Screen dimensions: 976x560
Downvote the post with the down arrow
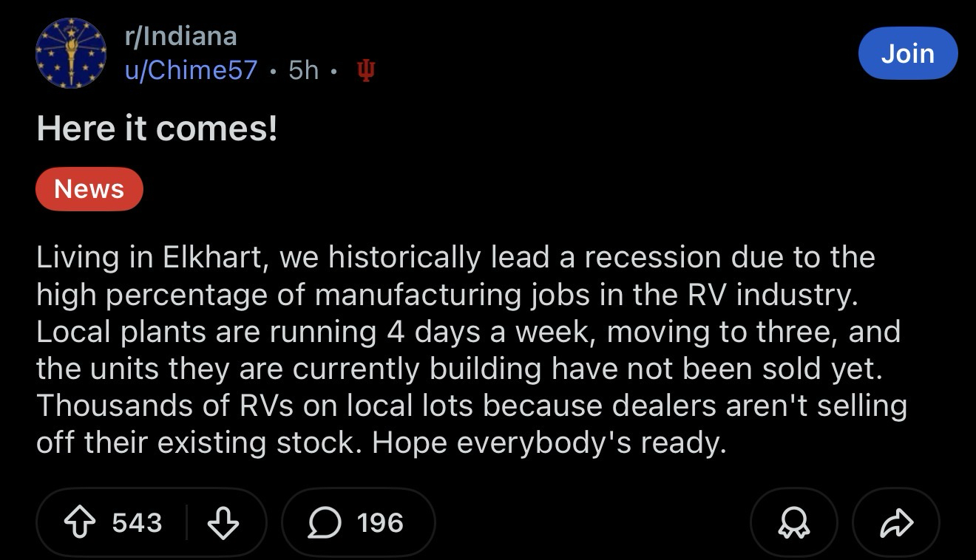(x=223, y=523)
